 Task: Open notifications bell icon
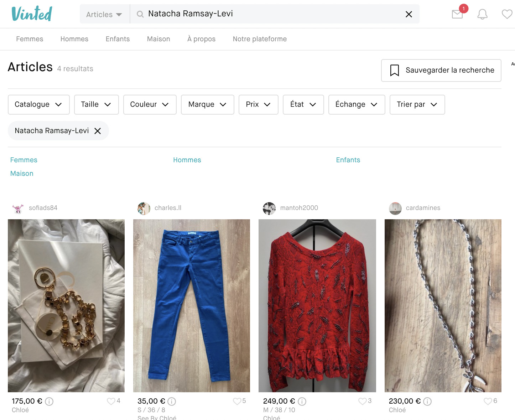(482, 14)
